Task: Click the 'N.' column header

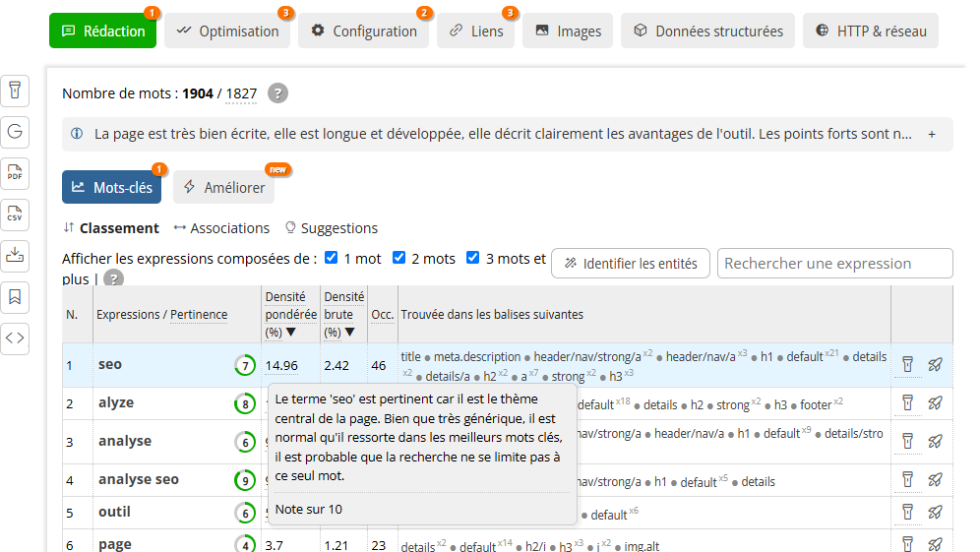Action: point(72,315)
